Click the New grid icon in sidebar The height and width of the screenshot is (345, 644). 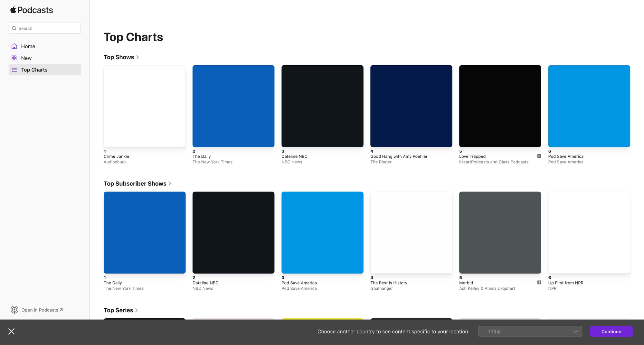tap(14, 58)
